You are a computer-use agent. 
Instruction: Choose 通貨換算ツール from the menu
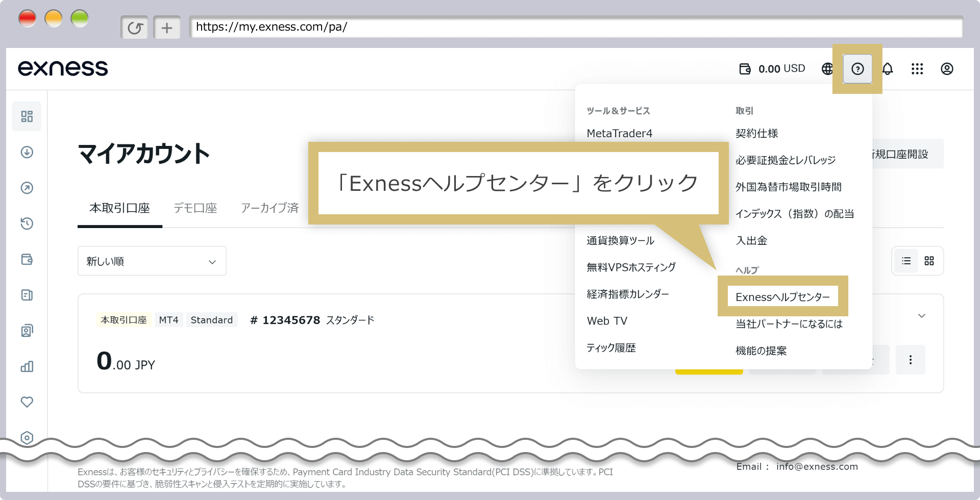(621, 241)
